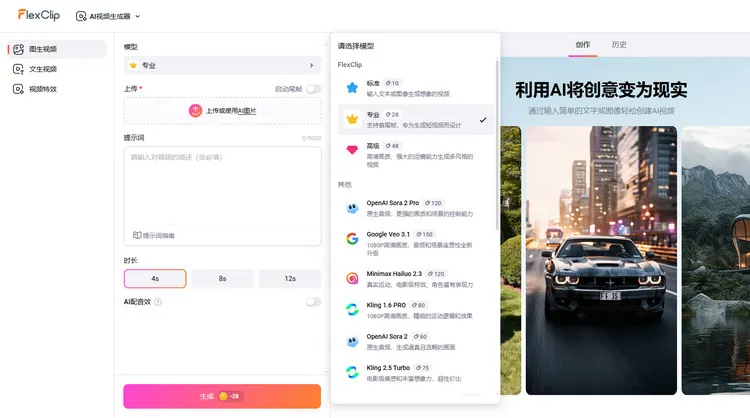Image resolution: width=750 pixels, height=418 pixels.
Task: Click the pink upload icon
Action: 195,110
